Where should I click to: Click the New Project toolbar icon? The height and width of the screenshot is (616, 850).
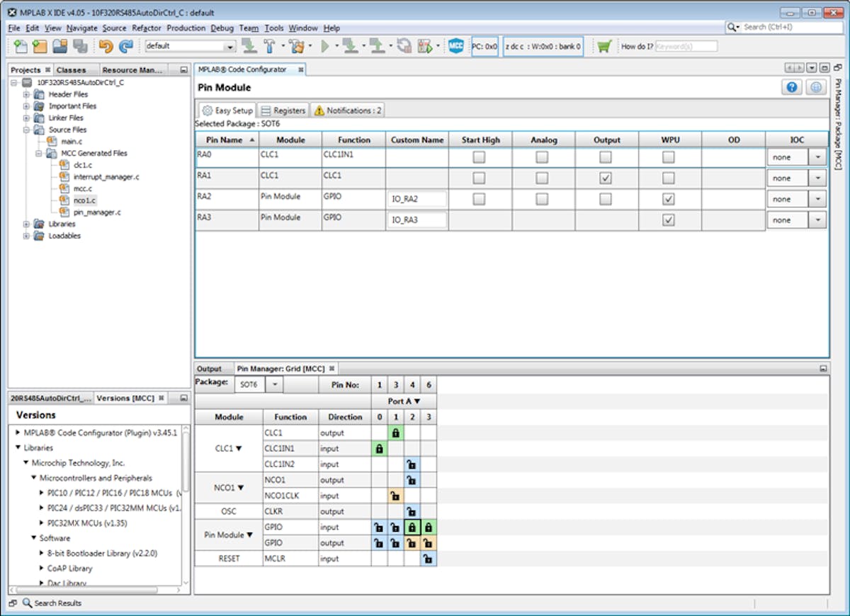[x=40, y=47]
